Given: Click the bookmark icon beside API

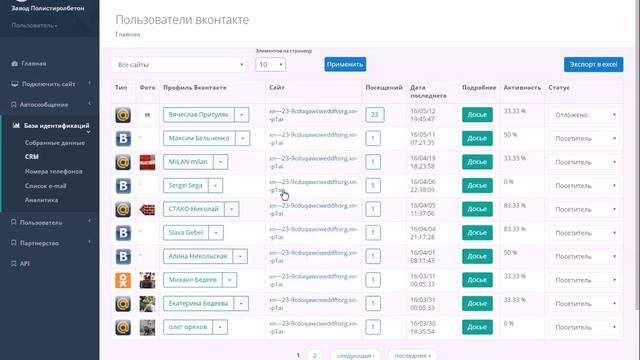Looking at the screenshot, I should pyautogui.click(x=13, y=263).
